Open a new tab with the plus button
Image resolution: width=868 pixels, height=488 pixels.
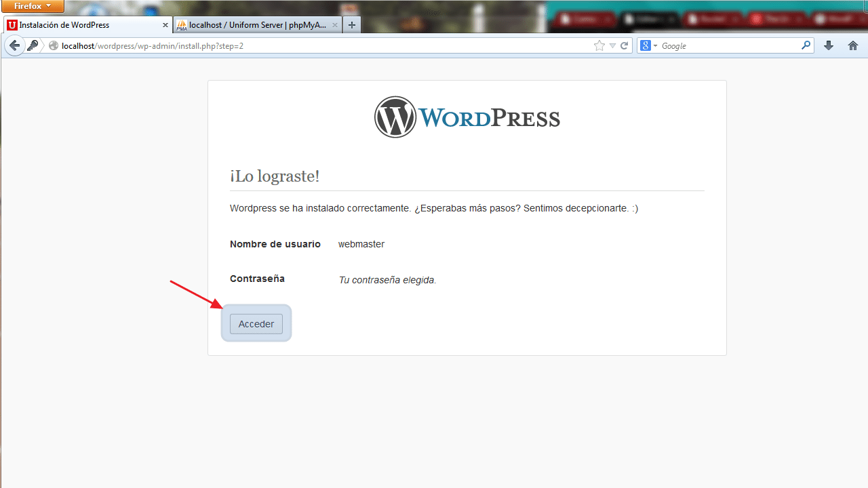click(351, 25)
